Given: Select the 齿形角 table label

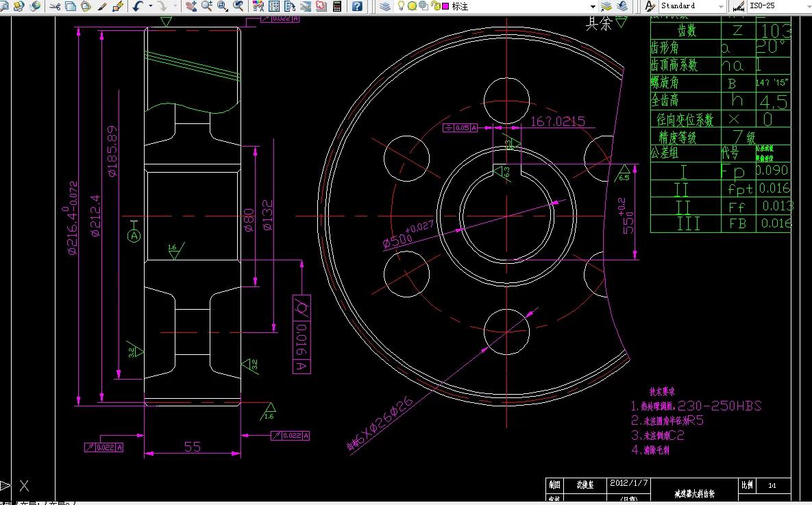Looking at the screenshot, I should [665, 48].
